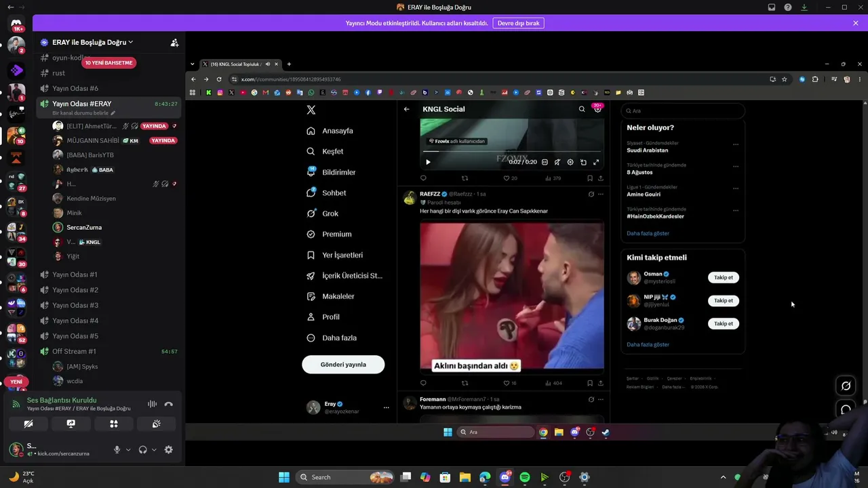This screenshot has width=868, height=488.
Task: Open Yer İşaretleri in the X sidebar
Action: (x=334, y=255)
